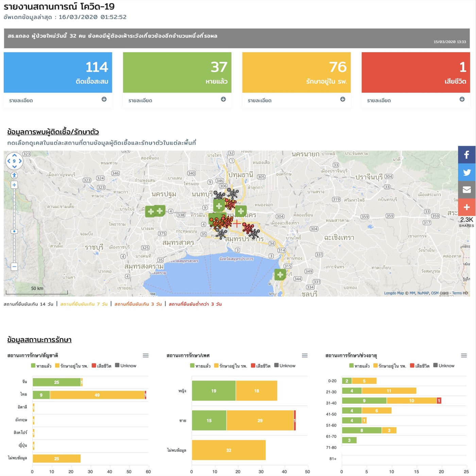This screenshot has height=476, width=476.
Task: Share the report on Twitter
Action: (466, 172)
